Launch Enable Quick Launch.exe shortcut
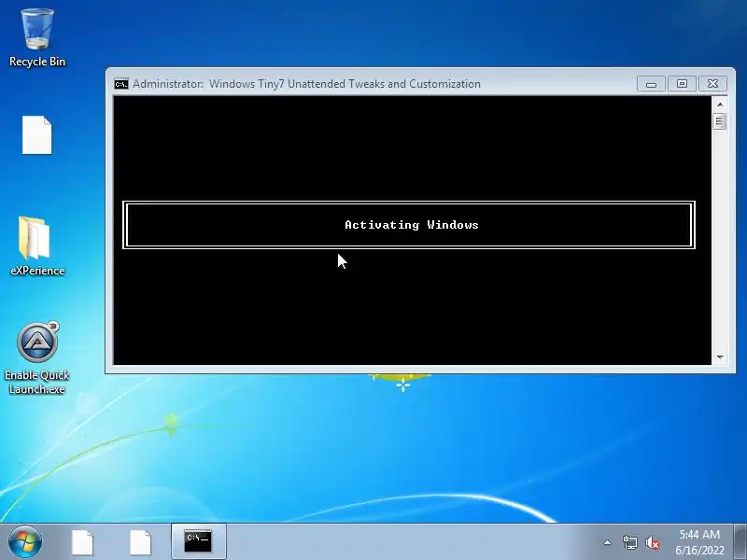Viewport: 747px width, 560px height. (x=37, y=358)
